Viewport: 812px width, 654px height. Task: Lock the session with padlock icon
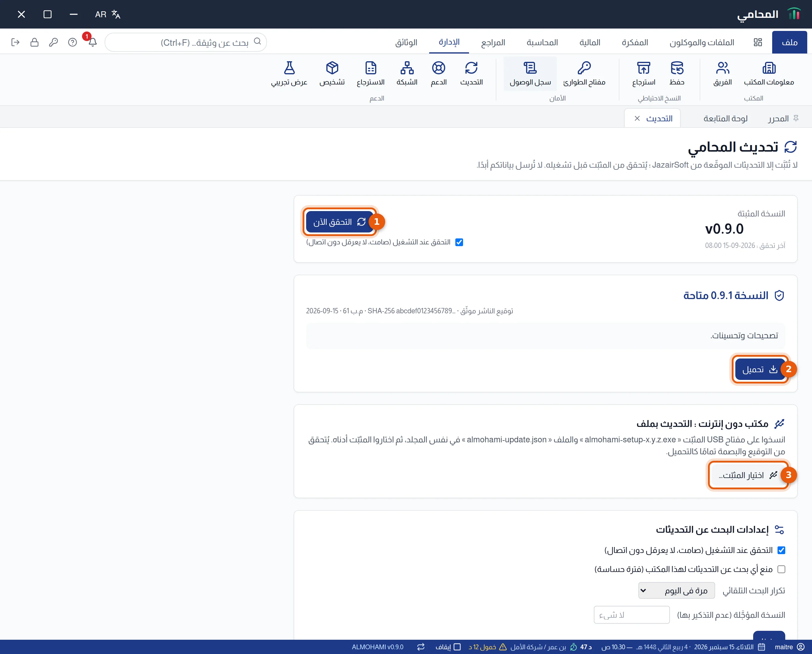pos(34,42)
